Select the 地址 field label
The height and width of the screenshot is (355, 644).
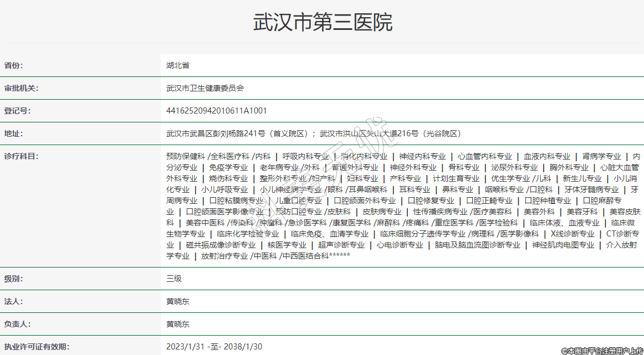pos(14,133)
